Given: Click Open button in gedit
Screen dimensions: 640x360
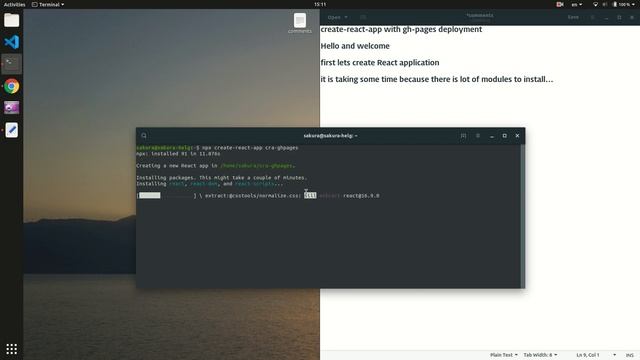Looking at the screenshot, I should [334, 17].
